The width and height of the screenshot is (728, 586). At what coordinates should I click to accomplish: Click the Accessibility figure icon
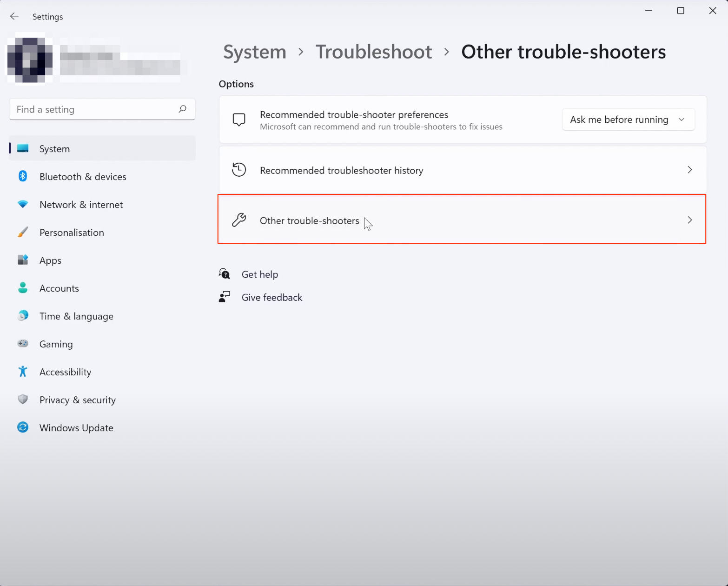point(23,372)
